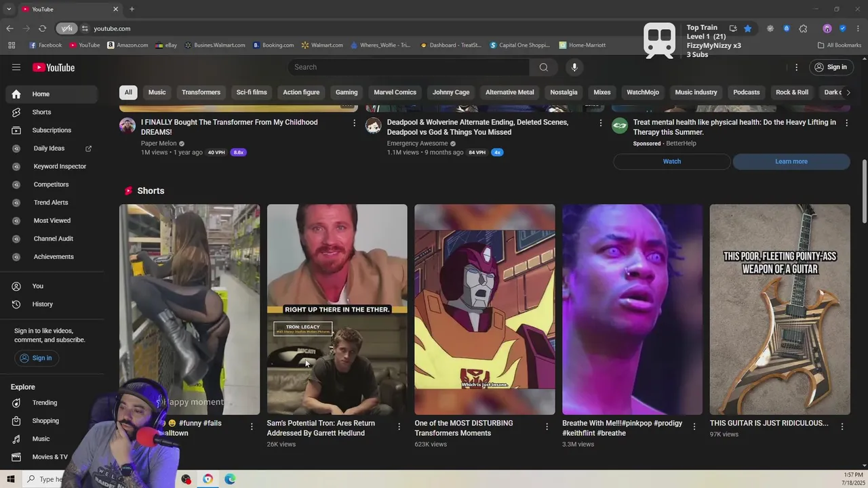Open Channel Audit in the sidebar
The height and width of the screenshot is (488, 868).
click(x=52, y=239)
